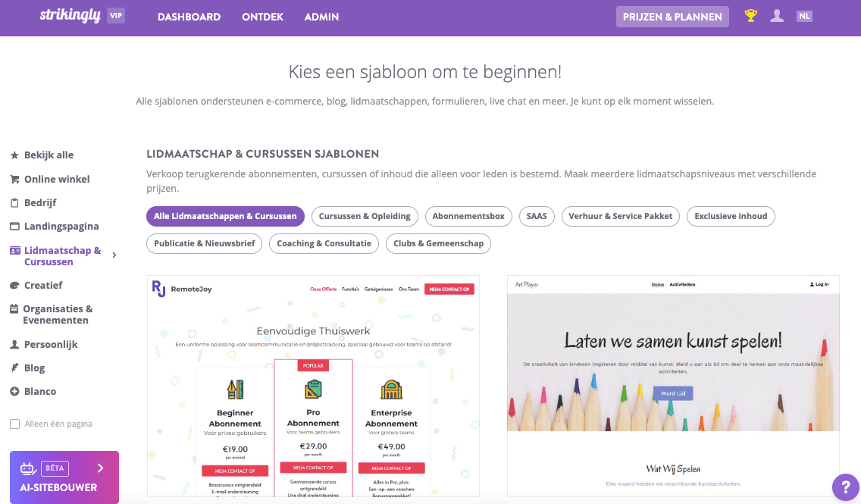The image size is (861, 504).
Task: Filter by SAAS templates
Action: click(537, 216)
